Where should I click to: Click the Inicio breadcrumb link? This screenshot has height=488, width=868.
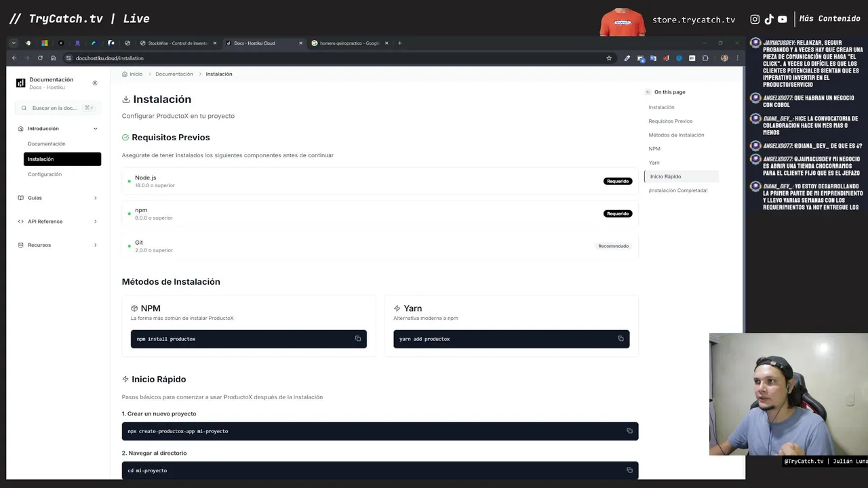point(132,74)
